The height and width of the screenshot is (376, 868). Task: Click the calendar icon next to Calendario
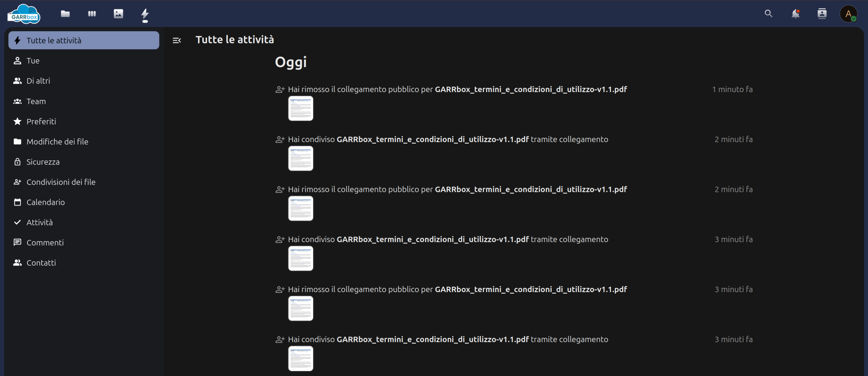pyautogui.click(x=17, y=202)
